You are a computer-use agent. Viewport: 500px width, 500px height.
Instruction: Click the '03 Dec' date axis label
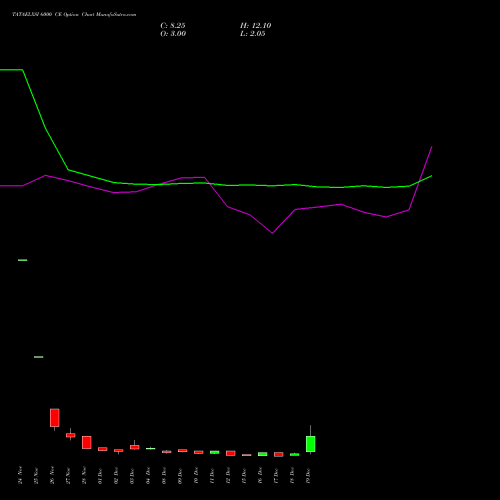click(x=132, y=475)
